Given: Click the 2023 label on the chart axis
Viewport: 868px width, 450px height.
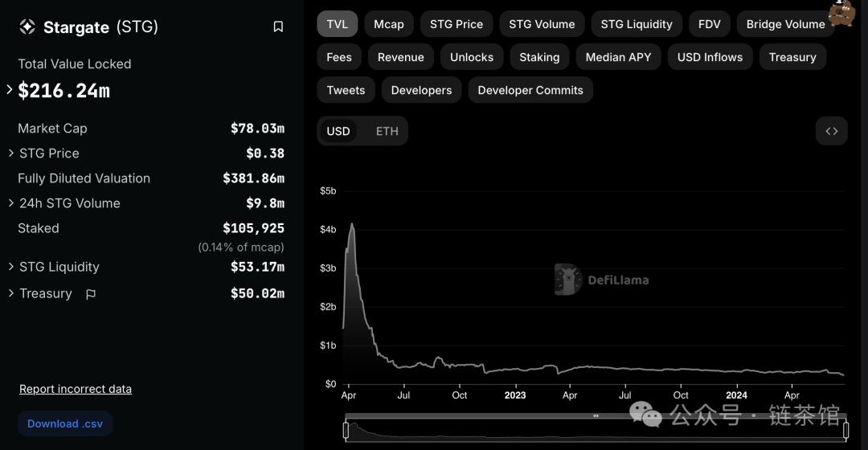Looking at the screenshot, I should 515,395.
